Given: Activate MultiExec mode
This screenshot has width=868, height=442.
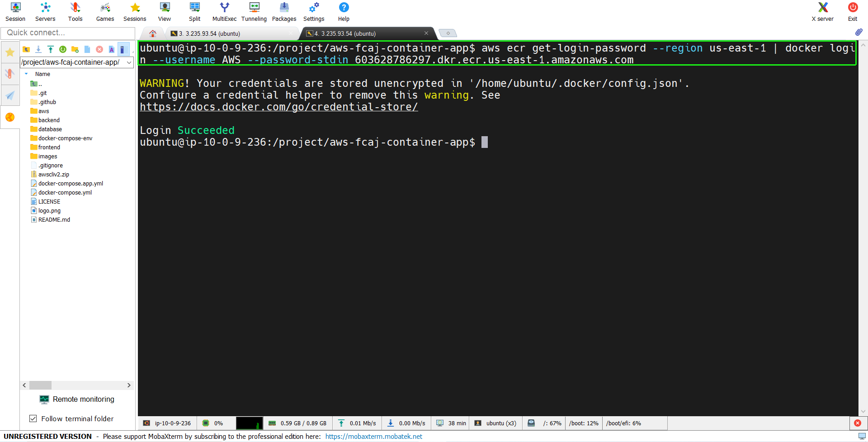Looking at the screenshot, I should click(x=224, y=12).
